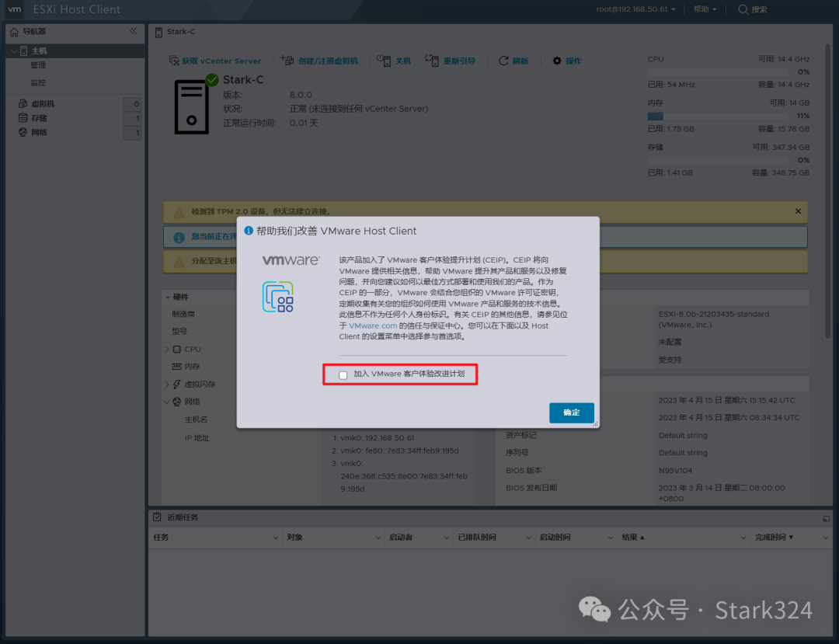
Task: Click the TPM warning triangle icon
Action: [x=179, y=212]
